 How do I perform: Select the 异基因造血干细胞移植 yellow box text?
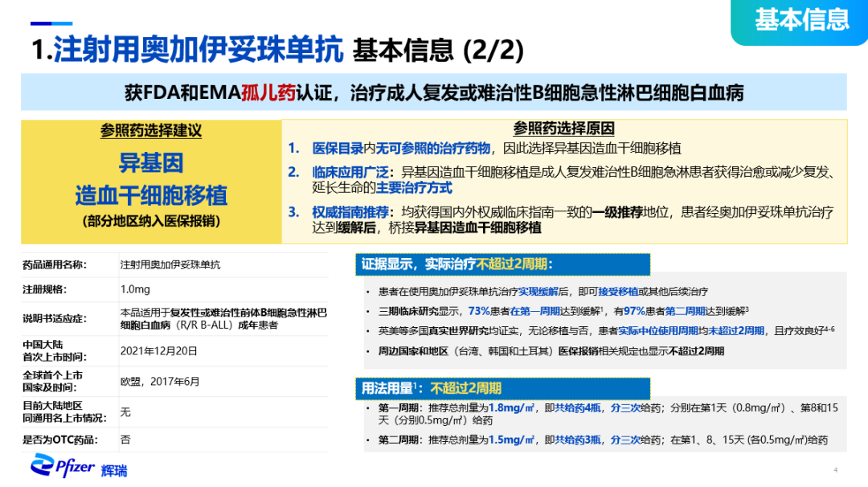point(151,180)
